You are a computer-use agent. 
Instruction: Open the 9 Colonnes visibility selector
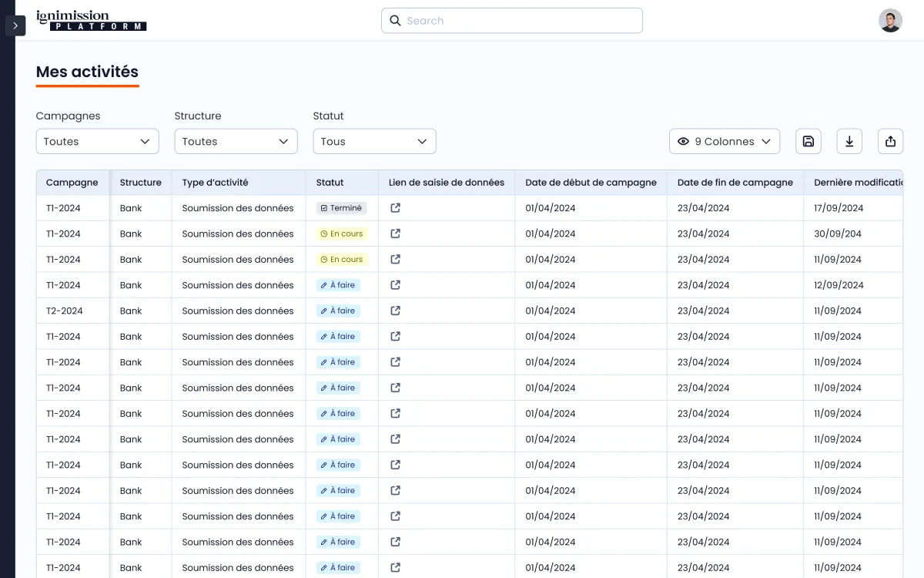pyautogui.click(x=724, y=141)
